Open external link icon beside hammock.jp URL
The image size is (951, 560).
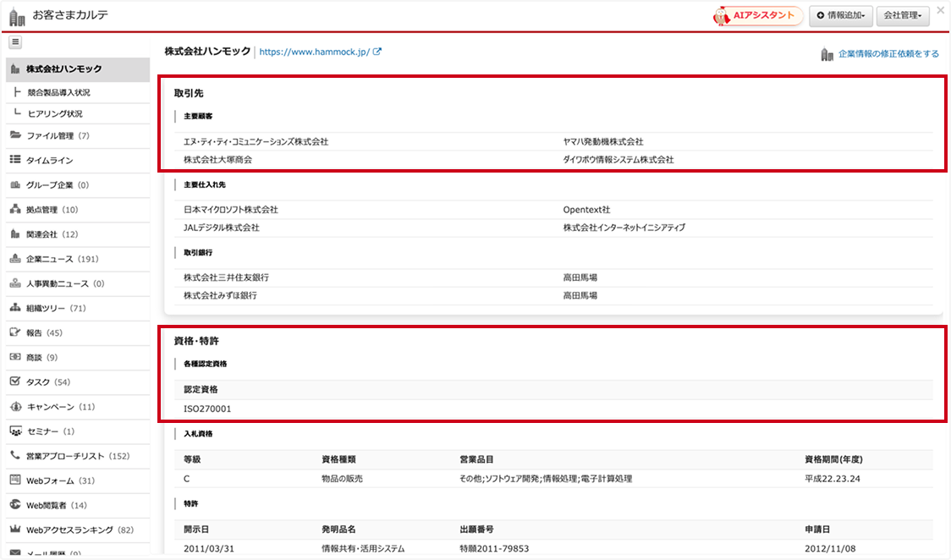[377, 52]
